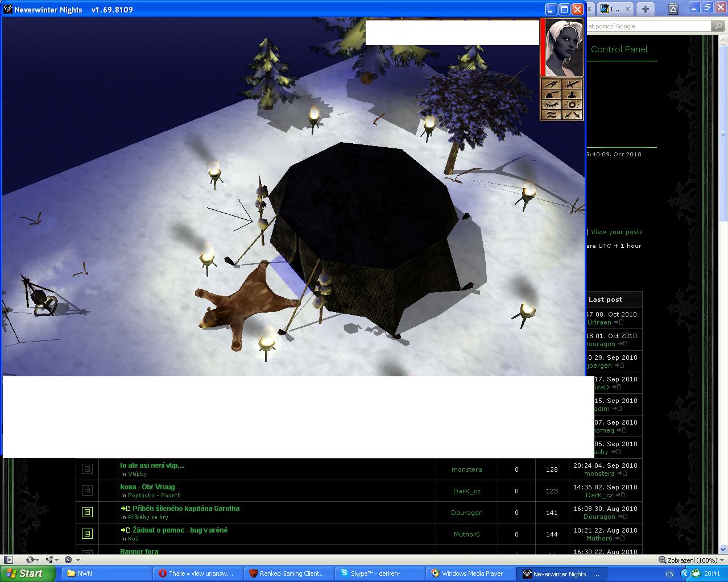This screenshot has width=728, height=582.
Task: Click the wavy lines icon in game panel
Action: tap(551, 115)
